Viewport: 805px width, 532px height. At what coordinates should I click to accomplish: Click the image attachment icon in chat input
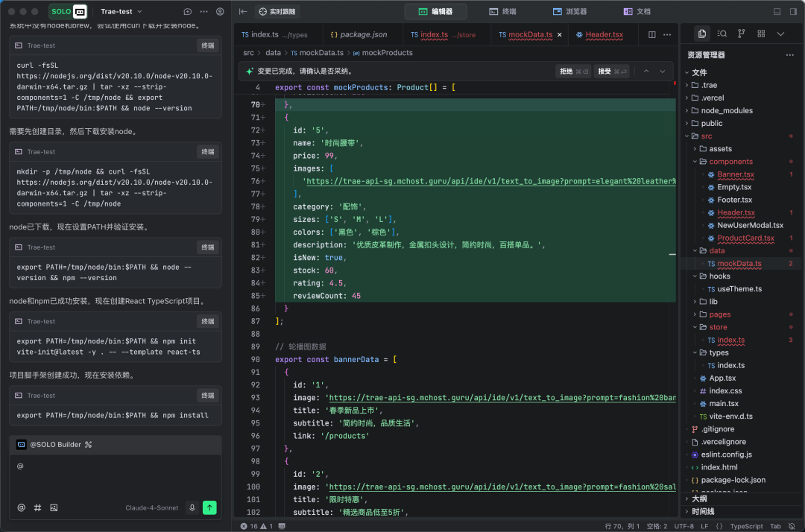tap(54, 507)
